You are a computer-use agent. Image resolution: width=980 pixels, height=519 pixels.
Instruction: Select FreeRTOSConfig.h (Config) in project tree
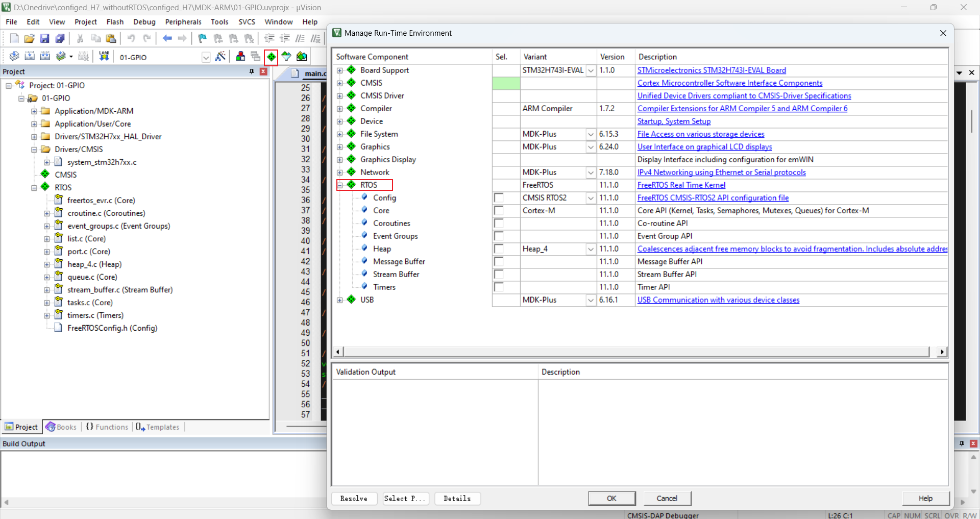112,328
